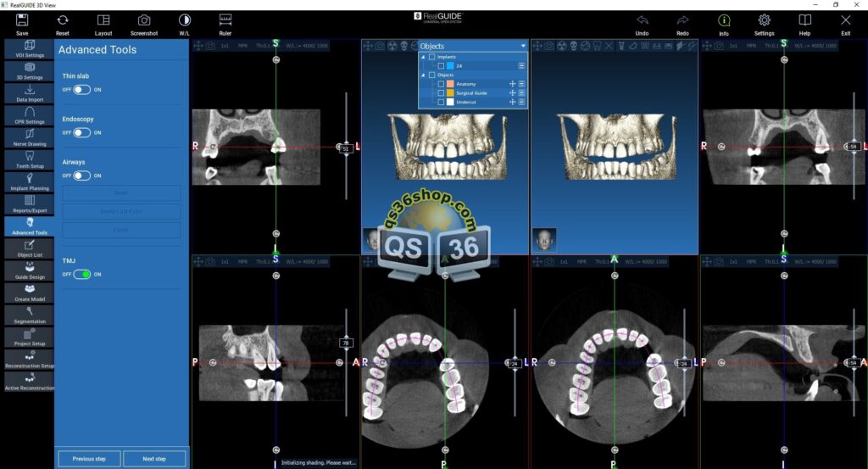The image size is (868, 469).
Task: Click the Previous step button
Action: point(89,458)
